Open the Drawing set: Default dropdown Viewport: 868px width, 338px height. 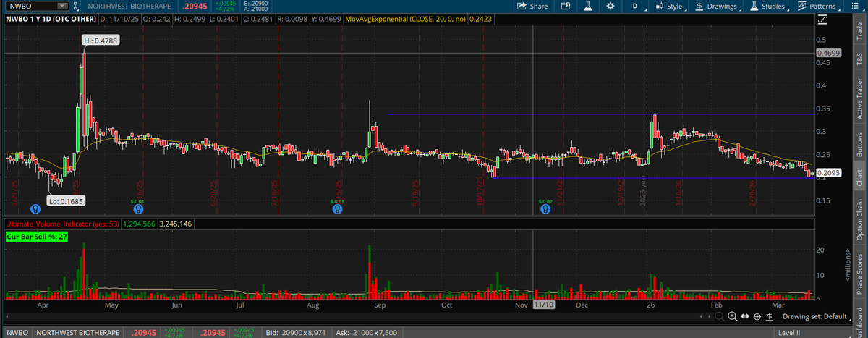(x=817, y=317)
